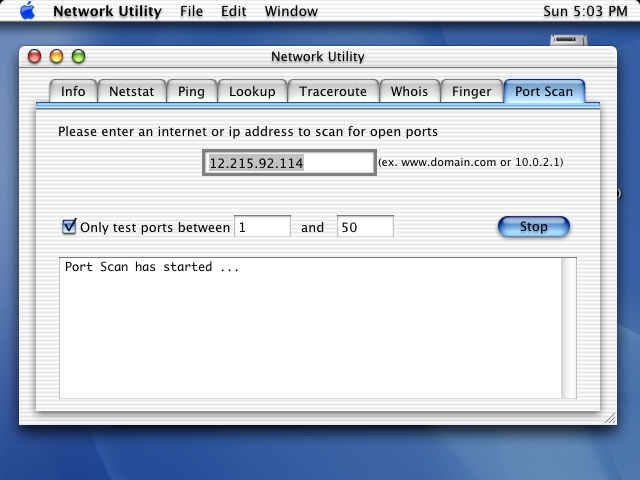The image size is (640, 480).
Task: Stop the running port scan
Action: coord(533,227)
